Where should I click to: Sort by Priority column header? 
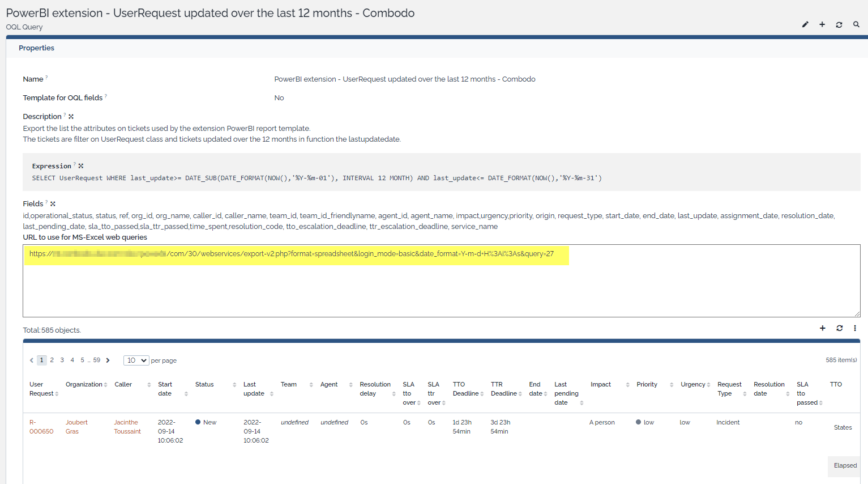647,384
